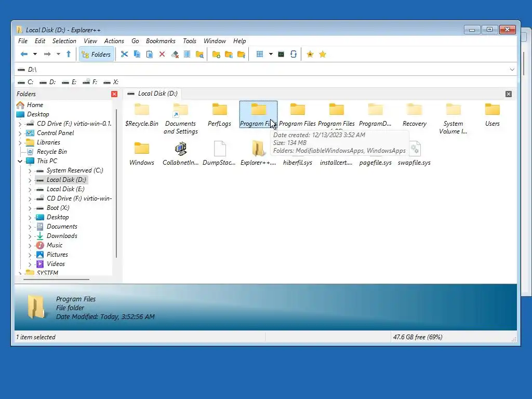This screenshot has width=532, height=399.
Task: Switch to drive F: in drives bar
Action: pyautogui.click(x=90, y=82)
